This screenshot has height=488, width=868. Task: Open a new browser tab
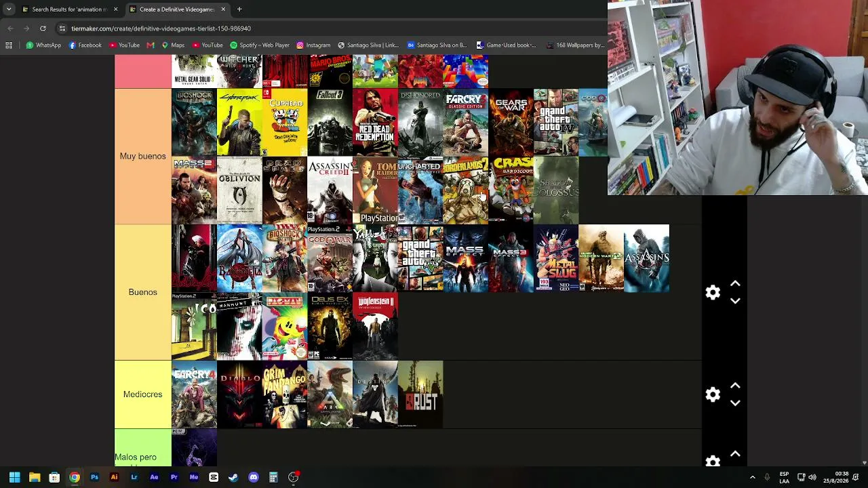(x=239, y=9)
